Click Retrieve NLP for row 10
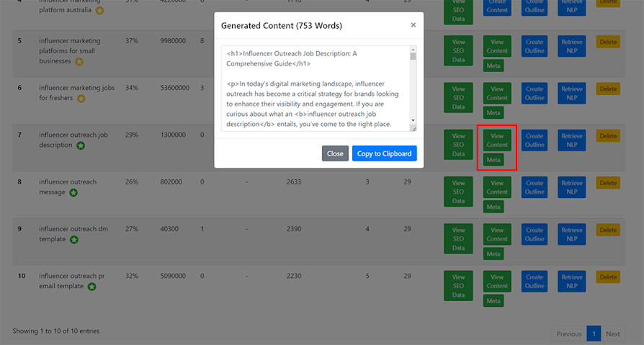Viewport: 644px width, 345px height. [571, 281]
